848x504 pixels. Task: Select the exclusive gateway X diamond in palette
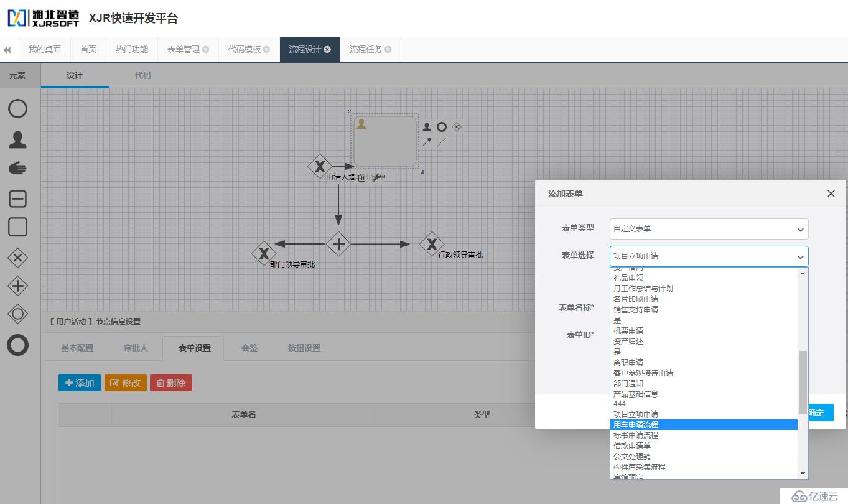[x=17, y=258]
